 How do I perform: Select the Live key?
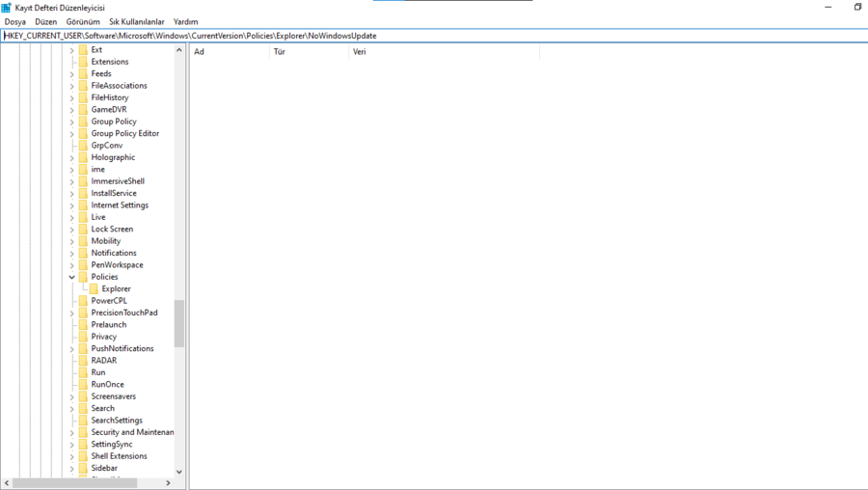click(x=98, y=217)
